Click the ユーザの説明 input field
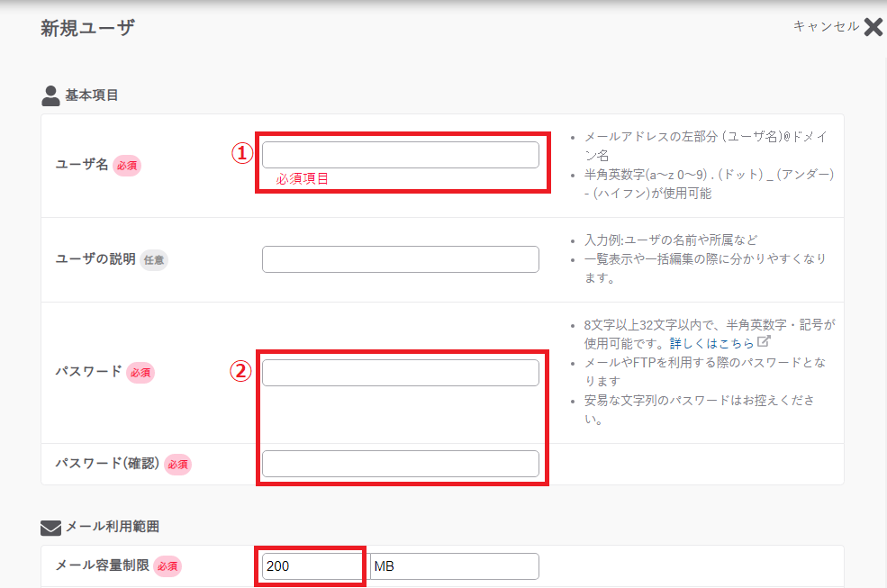 401,259
